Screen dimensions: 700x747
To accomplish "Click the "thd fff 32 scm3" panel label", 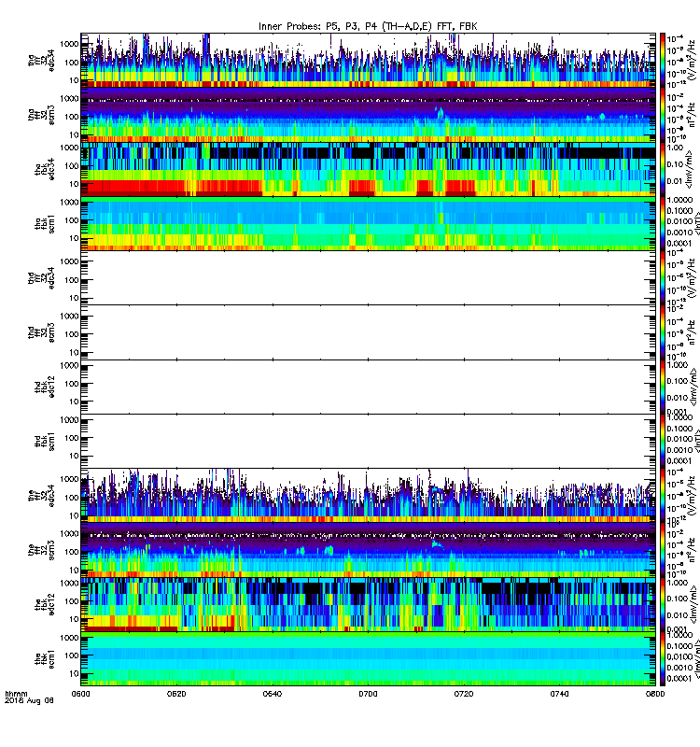I will point(41,332).
